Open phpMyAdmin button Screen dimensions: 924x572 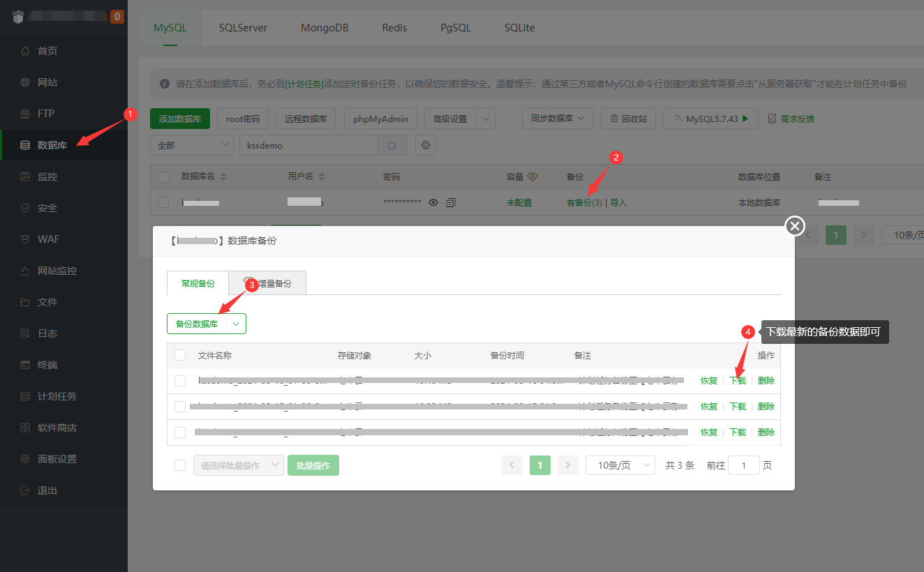pos(381,119)
